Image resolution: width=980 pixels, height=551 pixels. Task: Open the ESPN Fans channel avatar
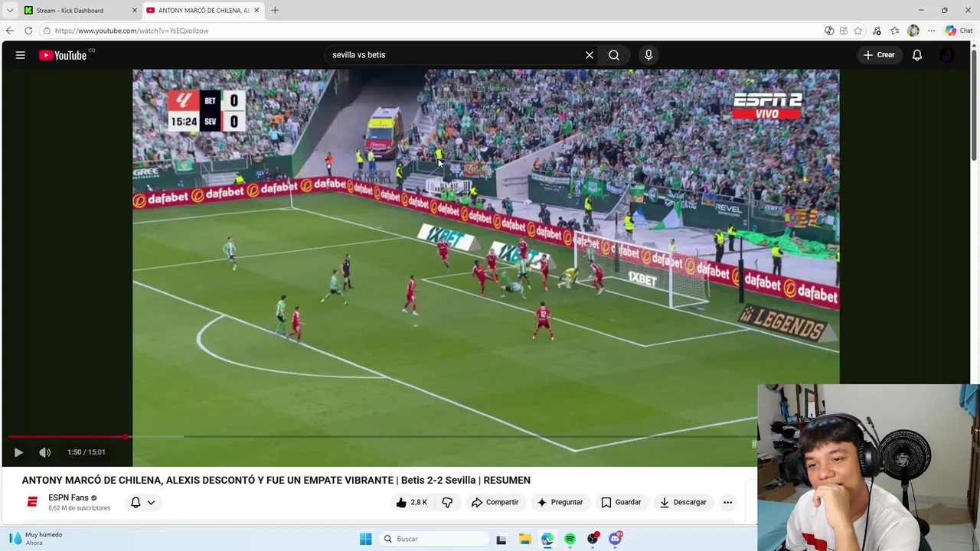(x=32, y=502)
